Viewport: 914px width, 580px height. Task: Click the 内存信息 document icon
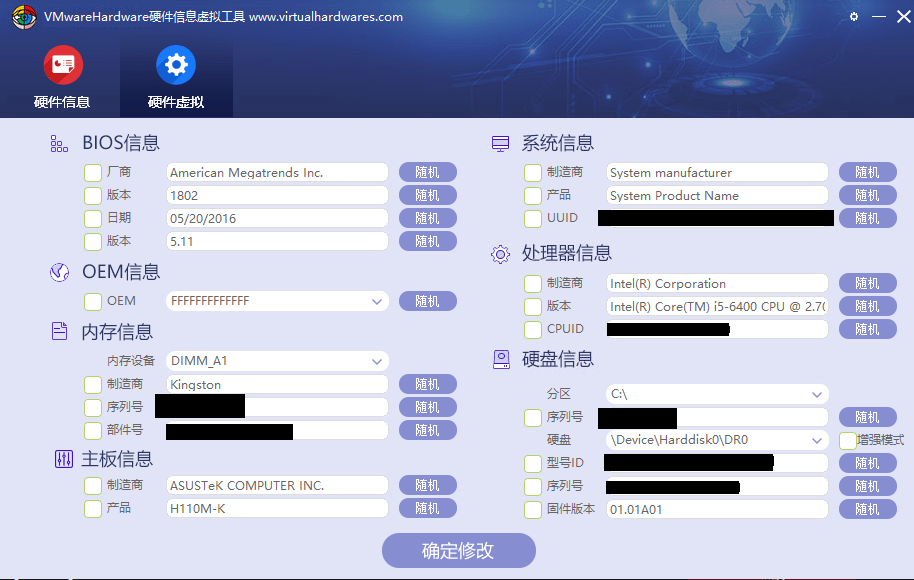[x=59, y=331]
